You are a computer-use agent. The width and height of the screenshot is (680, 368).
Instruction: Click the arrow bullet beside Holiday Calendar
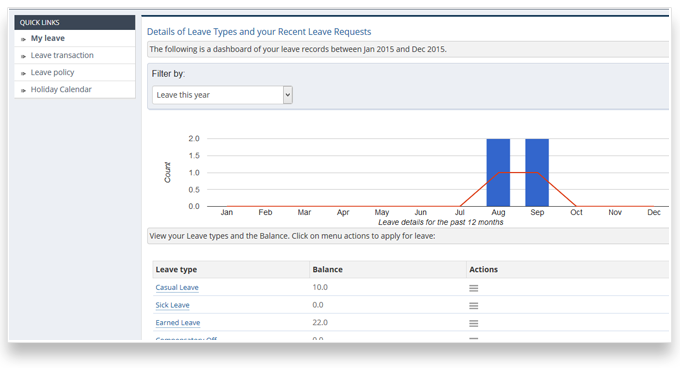[x=23, y=90]
